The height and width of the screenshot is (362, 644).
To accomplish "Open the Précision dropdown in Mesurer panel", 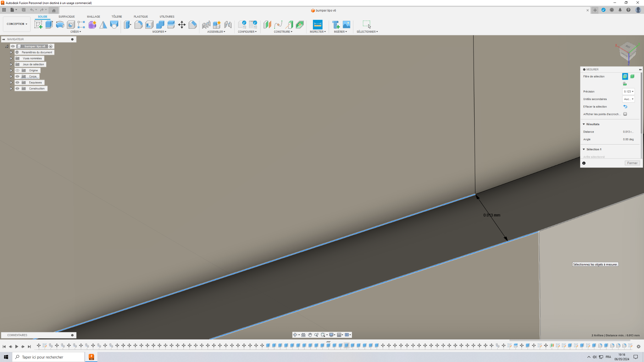I will point(628,91).
